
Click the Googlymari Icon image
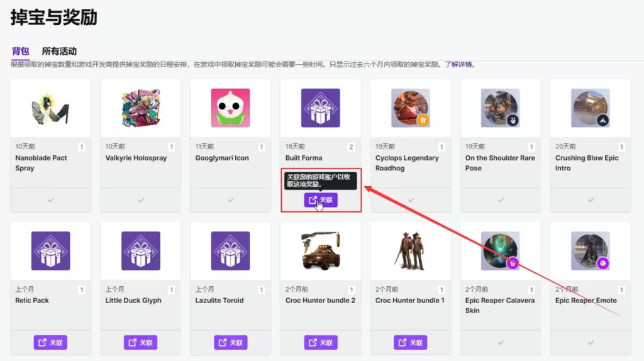click(230, 108)
